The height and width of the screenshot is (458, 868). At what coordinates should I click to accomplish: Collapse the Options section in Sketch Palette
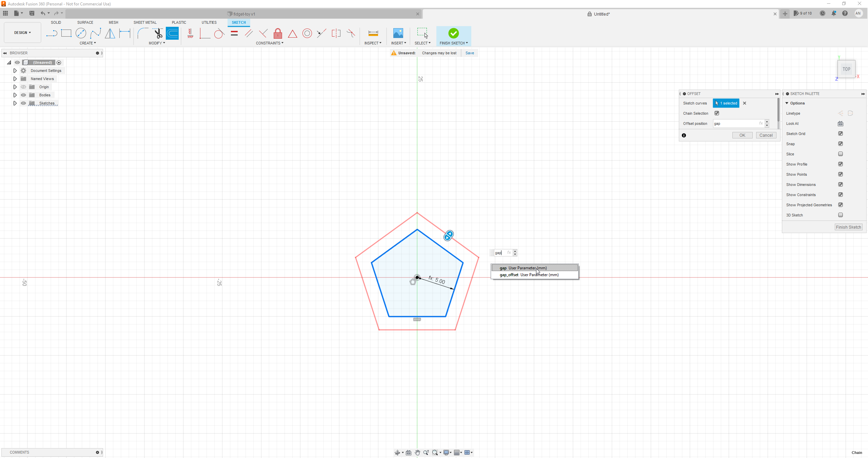(787, 103)
